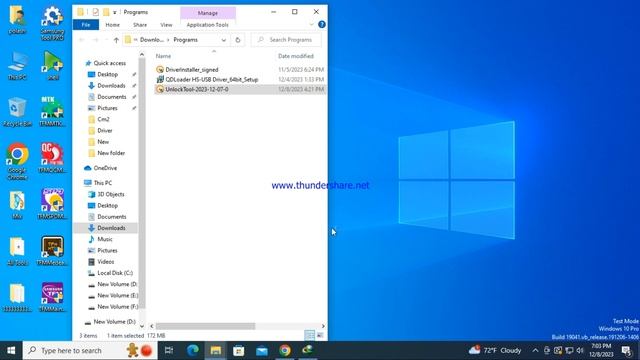The width and height of the screenshot is (640, 360).
Task: Open the Quick Access Toolbar customize dropdown
Action: pos(115,12)
